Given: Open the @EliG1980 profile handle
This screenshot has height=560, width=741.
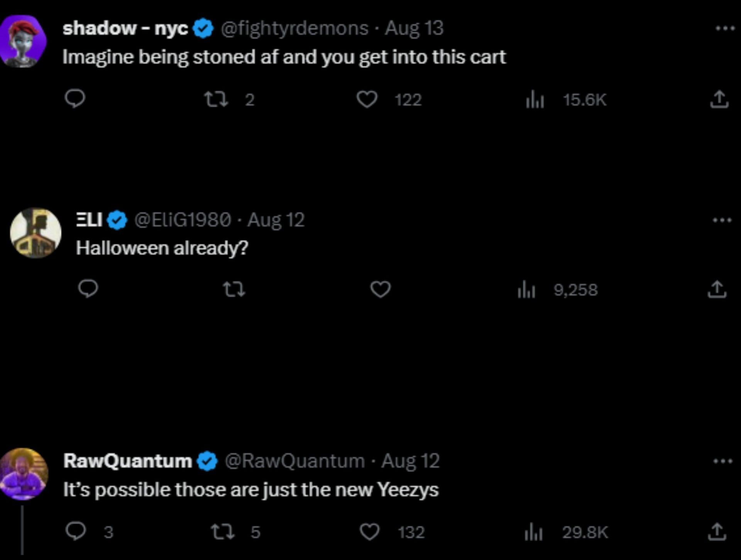Looking at the screenshot, I should [182, 220].
